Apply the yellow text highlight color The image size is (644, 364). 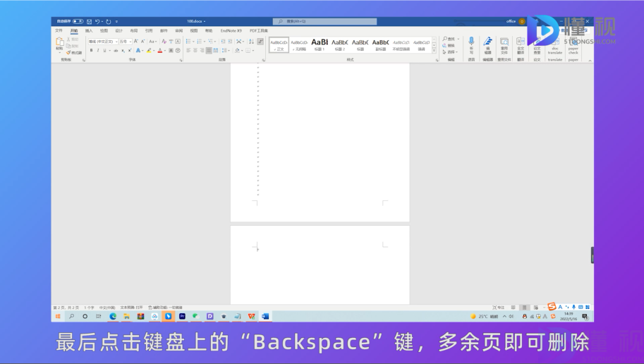pos(149,51)
